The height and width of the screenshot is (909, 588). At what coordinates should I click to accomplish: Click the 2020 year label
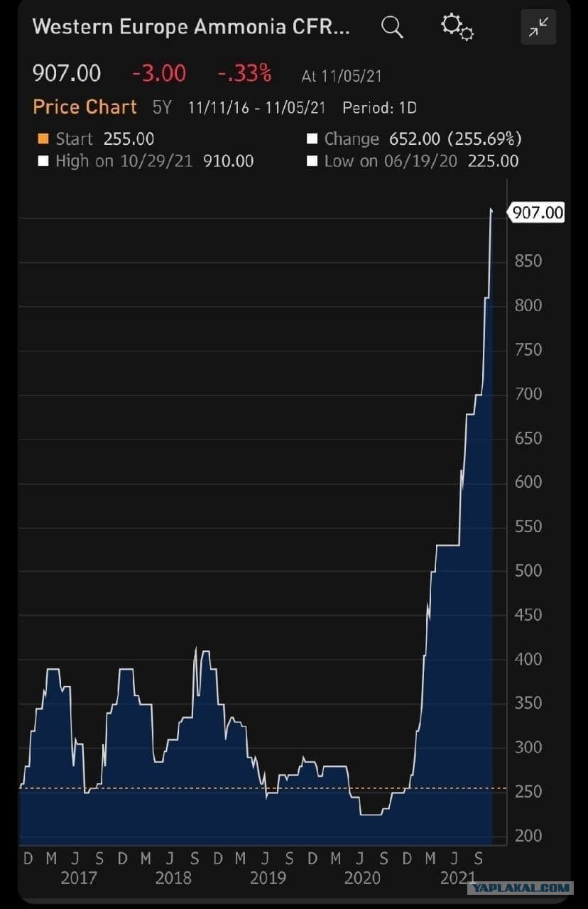(362, 878)
